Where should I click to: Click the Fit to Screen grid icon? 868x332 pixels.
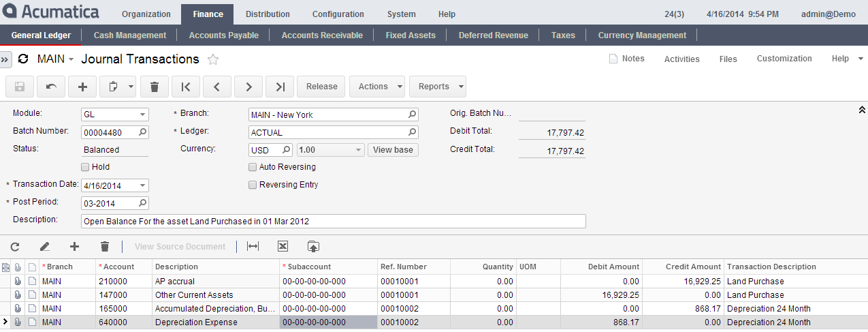click(253, 247)
